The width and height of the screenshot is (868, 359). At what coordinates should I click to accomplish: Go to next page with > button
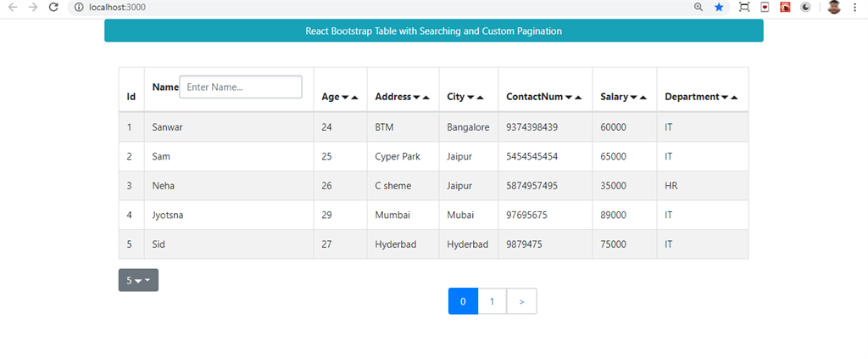coord(521,301)
